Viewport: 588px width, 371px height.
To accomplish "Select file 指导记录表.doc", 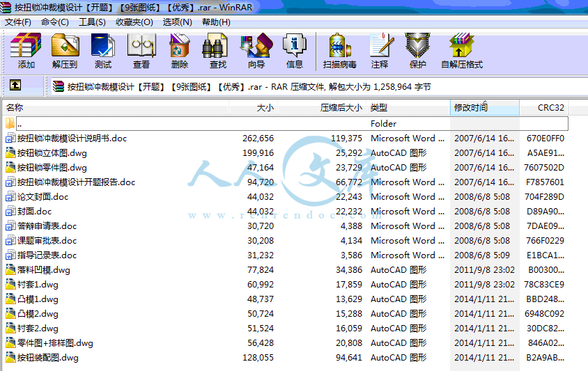I will pos(47,255).
